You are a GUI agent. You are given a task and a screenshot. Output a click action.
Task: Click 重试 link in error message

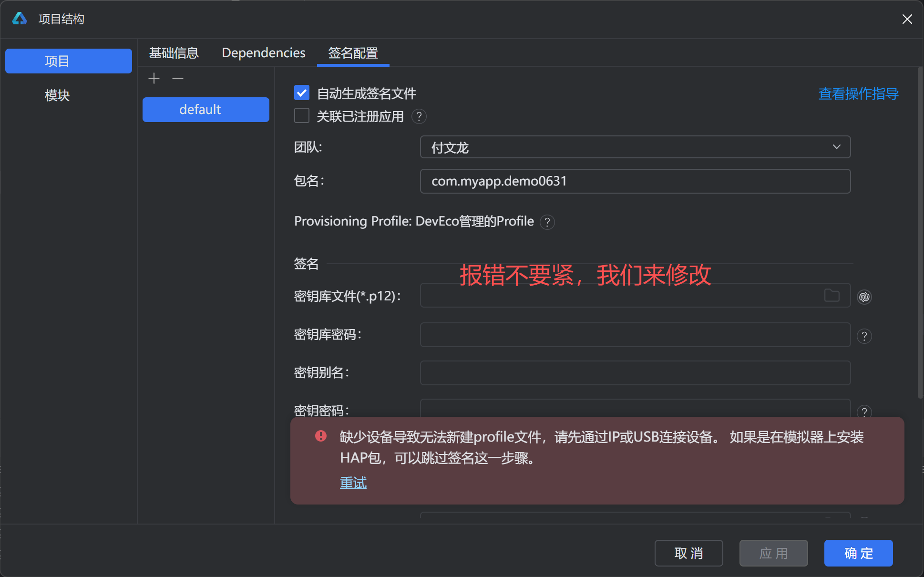[x=353, y=483]
